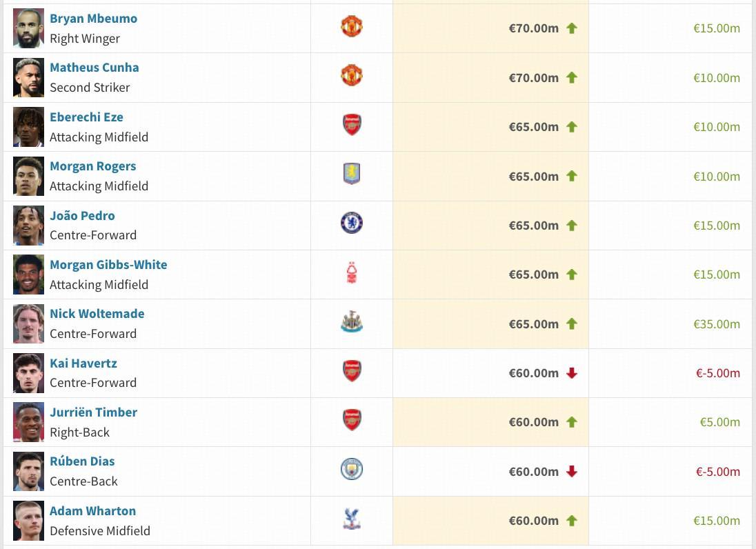Screen dimensions: 756x549
Task: Click the Arsenal crest in Eberechi Eze row
Action: pos(352,126)
